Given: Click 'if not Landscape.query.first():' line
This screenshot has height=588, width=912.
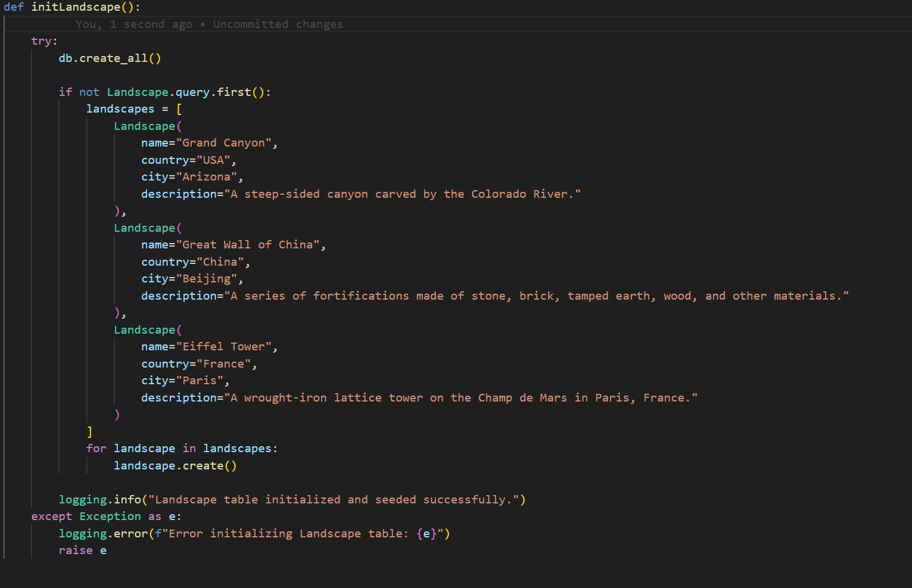Looking at the screenshot, I should (164, 92).
